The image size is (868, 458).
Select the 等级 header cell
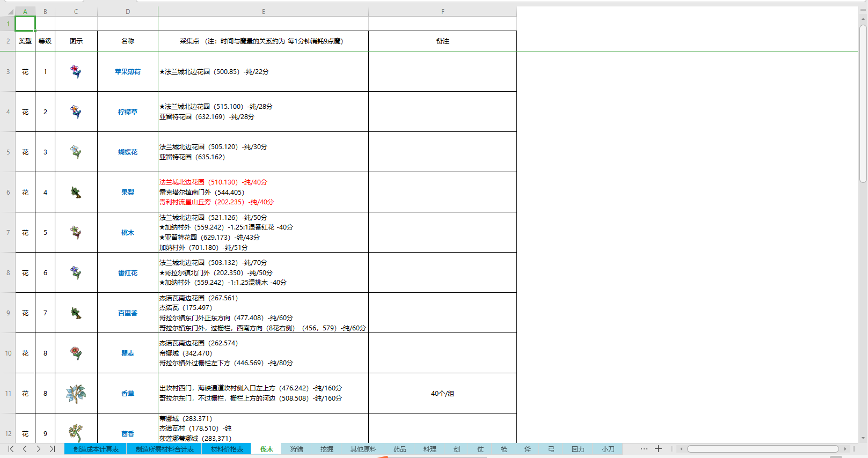click(45, 41)
